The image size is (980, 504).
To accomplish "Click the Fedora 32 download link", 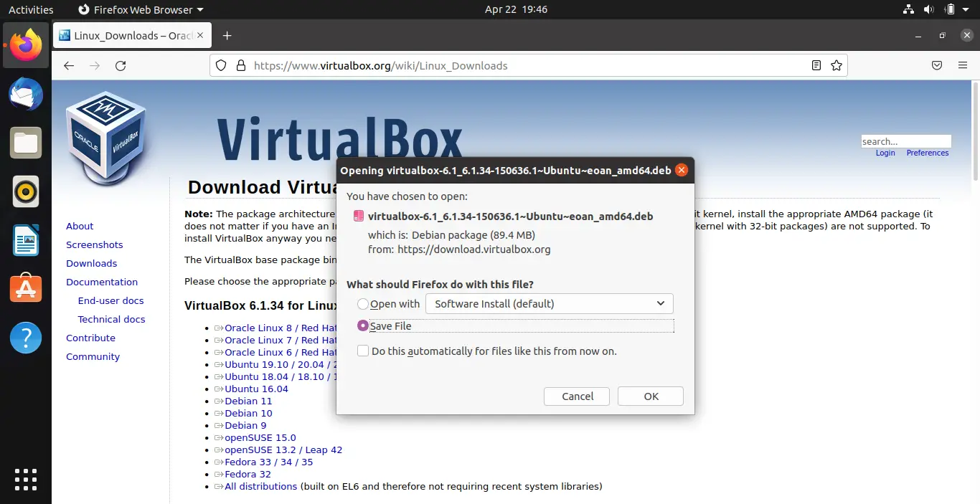I will point(248,474).
